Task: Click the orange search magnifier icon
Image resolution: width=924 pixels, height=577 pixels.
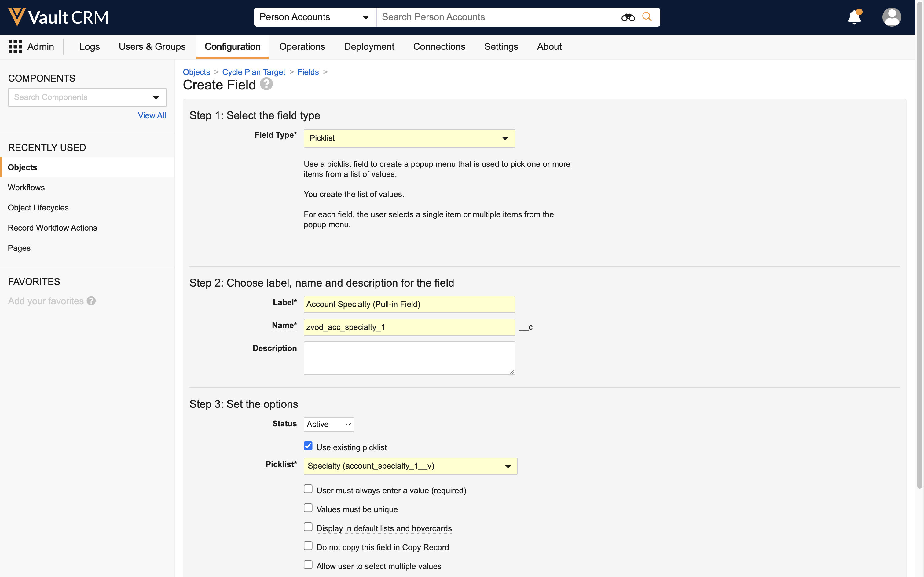Action: pos(647,17)
